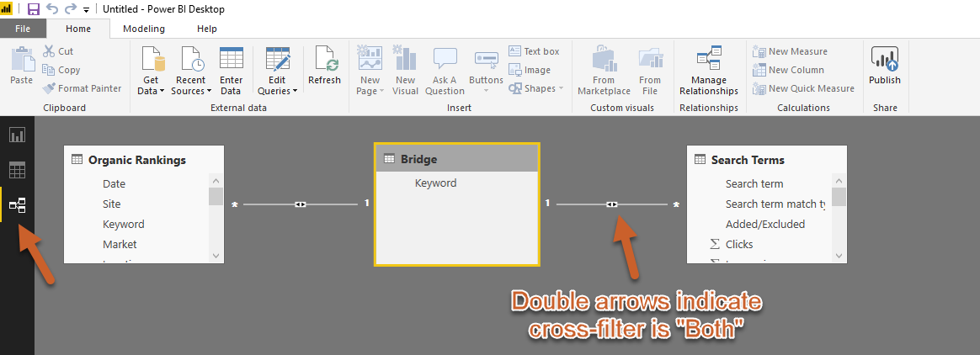Screen dimensions: 980x355
Task: Open the Report view in left sidebar
Action: click(17, 135)
